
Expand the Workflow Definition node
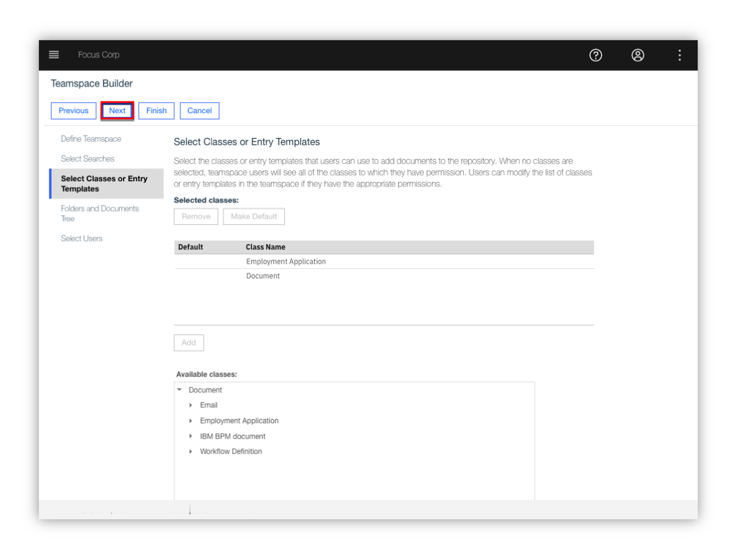(x=190, y=451)
